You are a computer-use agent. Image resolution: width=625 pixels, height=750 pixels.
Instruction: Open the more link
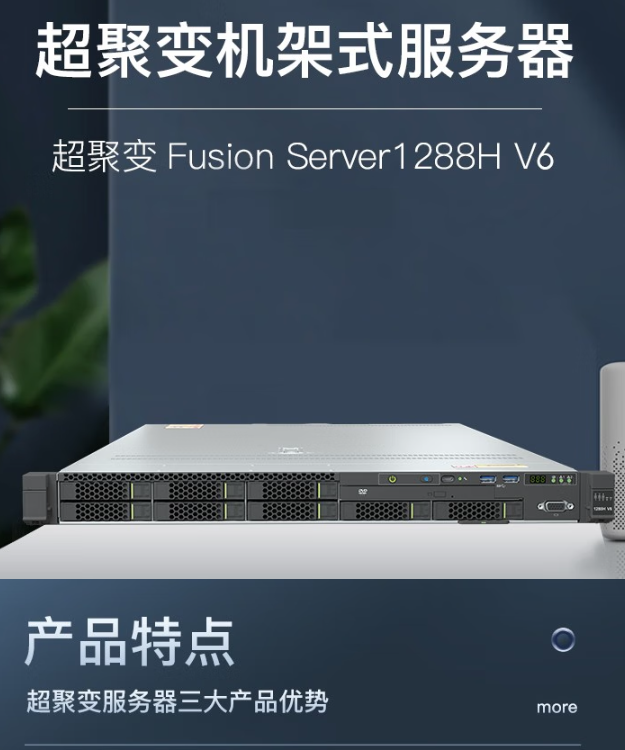click(557, 707)
